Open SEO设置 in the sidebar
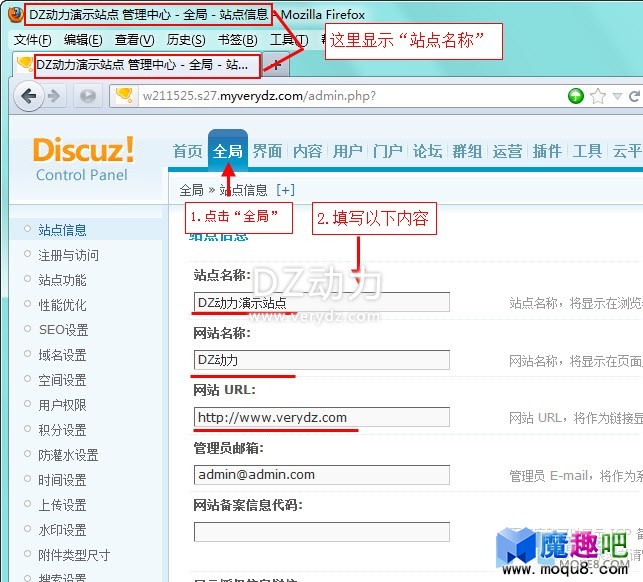643x582 pixels. (x=64, y=330)
